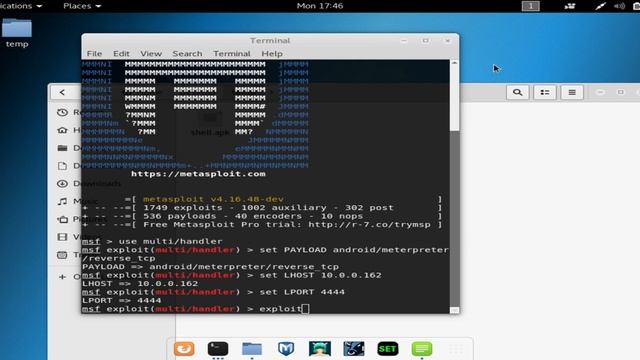Open the Help menu in Terminal
Viewport: 640px width, 360px height.
click(x=272, y=53)
